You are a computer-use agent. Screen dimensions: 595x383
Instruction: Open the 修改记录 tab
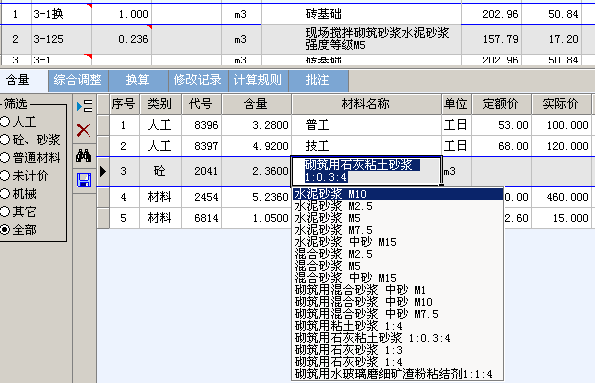(198, 80)
